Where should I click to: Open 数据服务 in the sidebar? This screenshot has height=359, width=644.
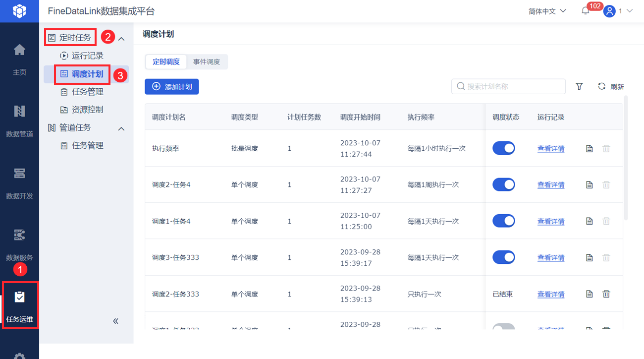19,244
